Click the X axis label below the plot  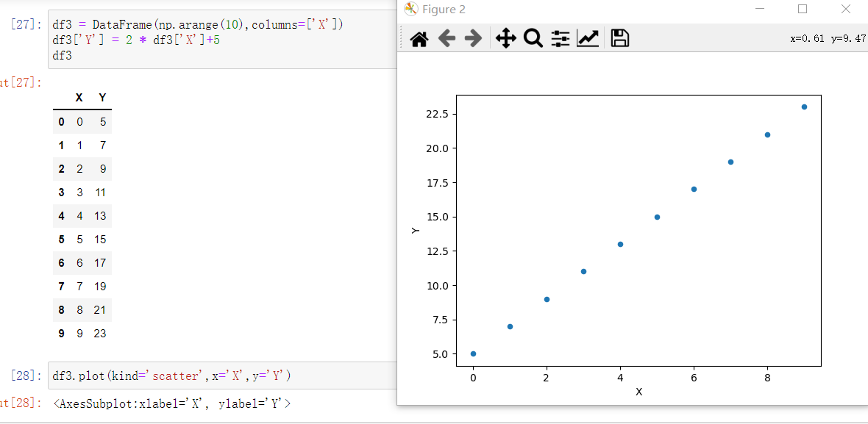pyautogui.click(x=638, y=392)
